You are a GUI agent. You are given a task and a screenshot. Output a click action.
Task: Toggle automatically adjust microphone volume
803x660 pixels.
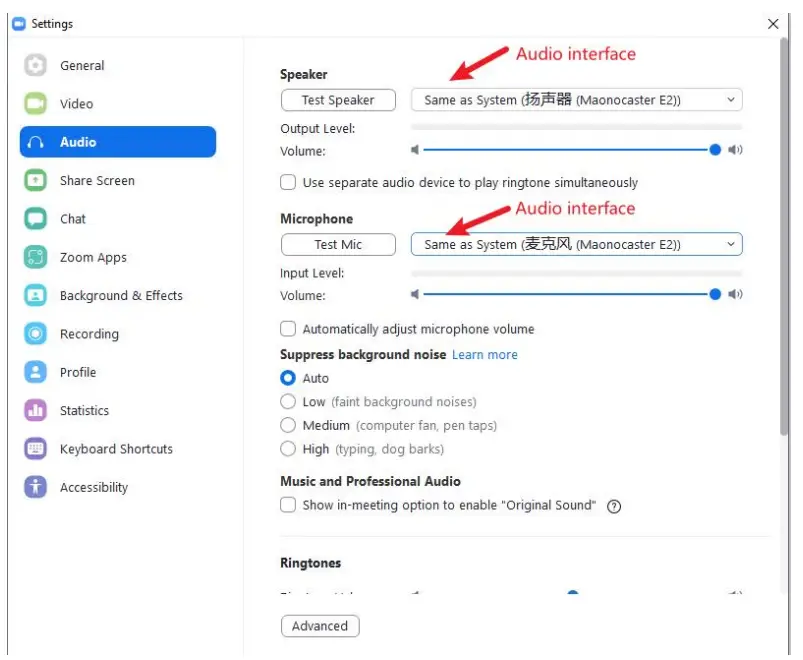(288, 329)
